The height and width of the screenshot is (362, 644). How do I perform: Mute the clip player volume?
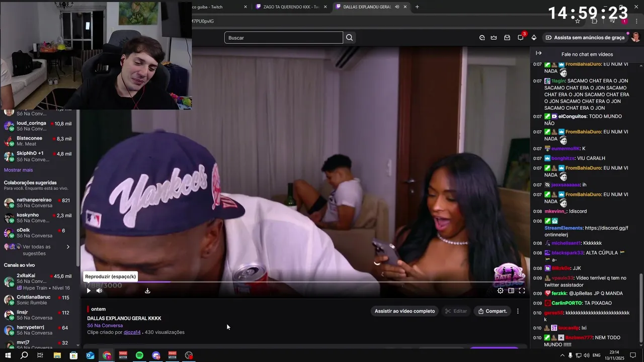99,291
